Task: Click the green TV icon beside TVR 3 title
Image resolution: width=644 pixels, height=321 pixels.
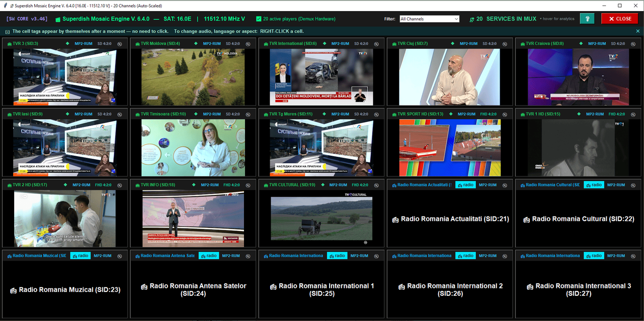Action: point(9,44)
